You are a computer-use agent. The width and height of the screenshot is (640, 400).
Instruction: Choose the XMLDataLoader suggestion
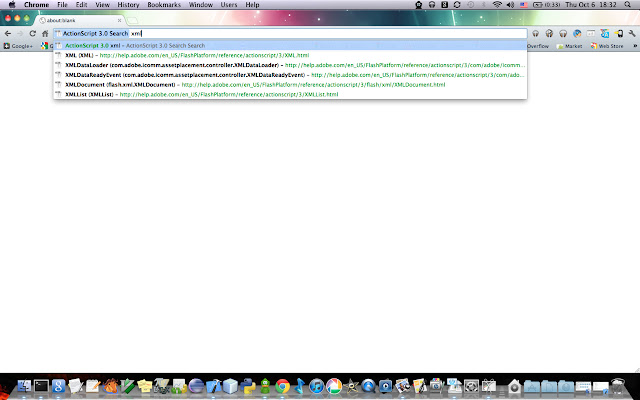point(290,65)
